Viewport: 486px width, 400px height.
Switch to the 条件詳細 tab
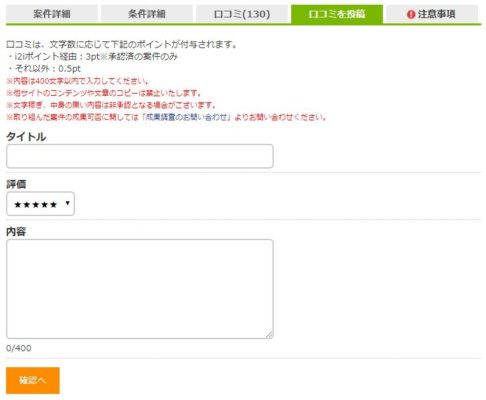[x=147, y=14]
